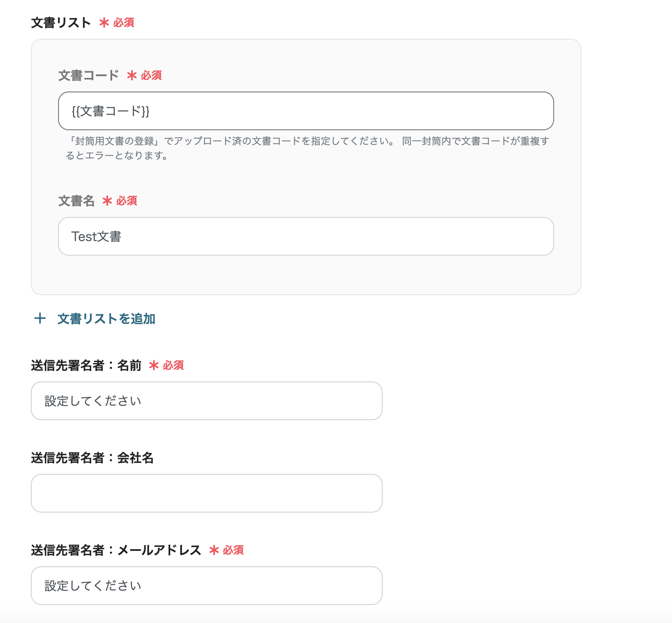Click the red asterisk beside 送信先署名者：メールアドレス

[x=214, y=550]
